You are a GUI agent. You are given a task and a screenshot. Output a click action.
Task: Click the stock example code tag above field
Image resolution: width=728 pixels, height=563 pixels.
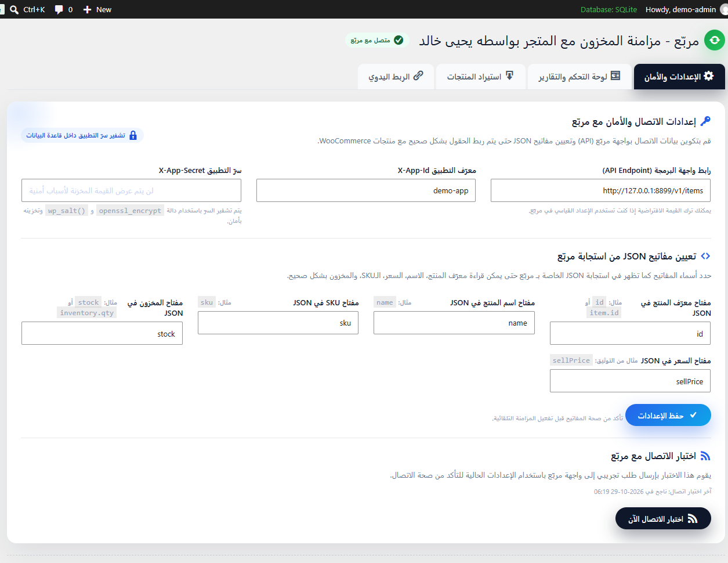pyautogui.click(x=88, y=302)
